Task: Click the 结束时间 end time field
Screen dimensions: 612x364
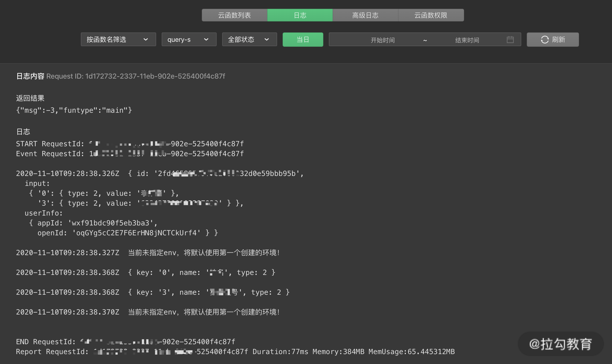Action: tap(467, 40)
